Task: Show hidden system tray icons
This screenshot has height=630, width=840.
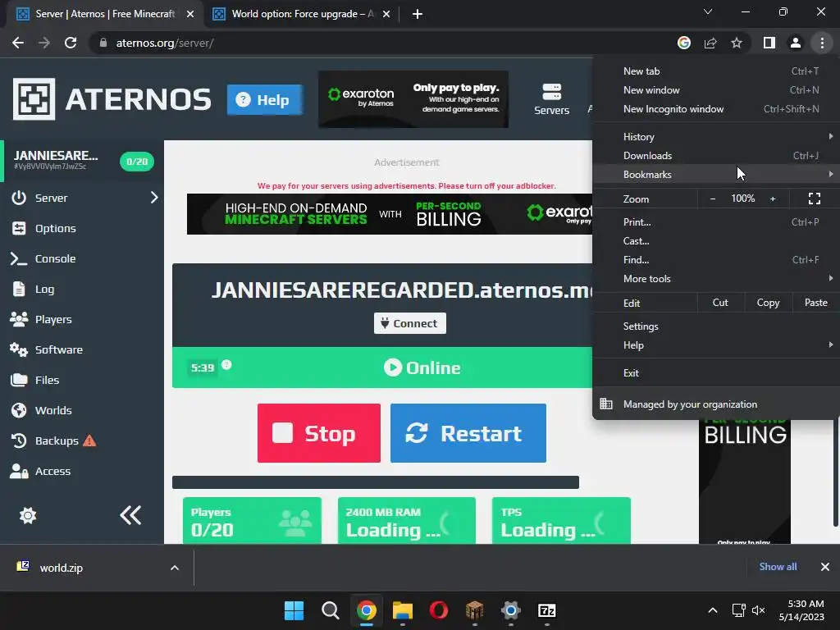Action: (x=713, y=610)
